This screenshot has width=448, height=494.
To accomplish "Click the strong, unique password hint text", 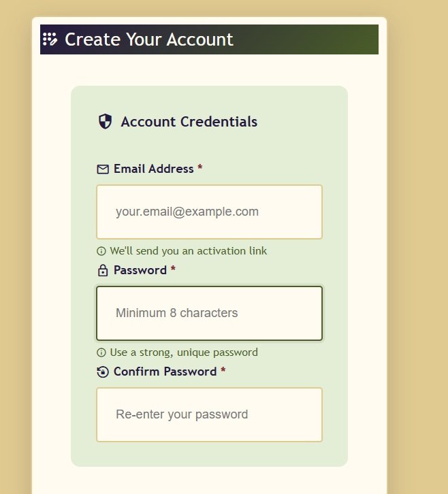I will [184, 352].
